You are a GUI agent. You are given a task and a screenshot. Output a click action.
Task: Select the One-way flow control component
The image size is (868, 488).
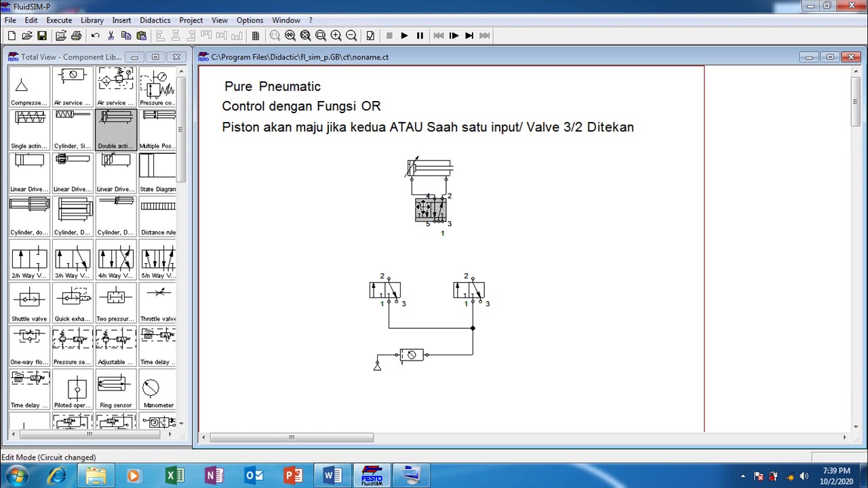29,347
